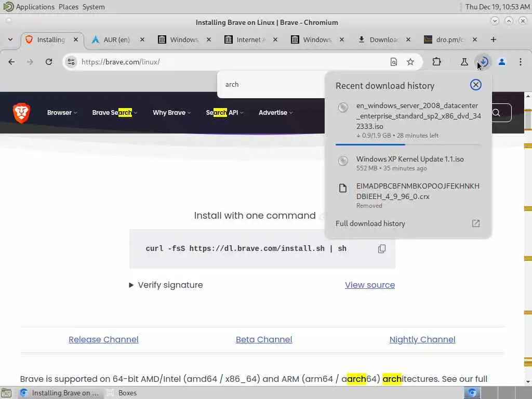This screenshot has height=399, width=532.
Task: Close the dro.pm tab
Action: pyautogui.click(x=475, y=39)
